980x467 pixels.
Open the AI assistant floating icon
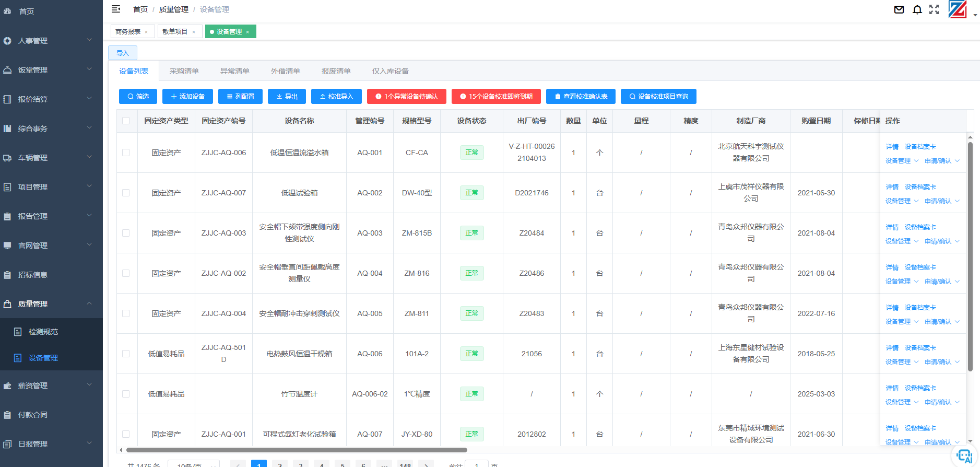(x=964, y=456)
